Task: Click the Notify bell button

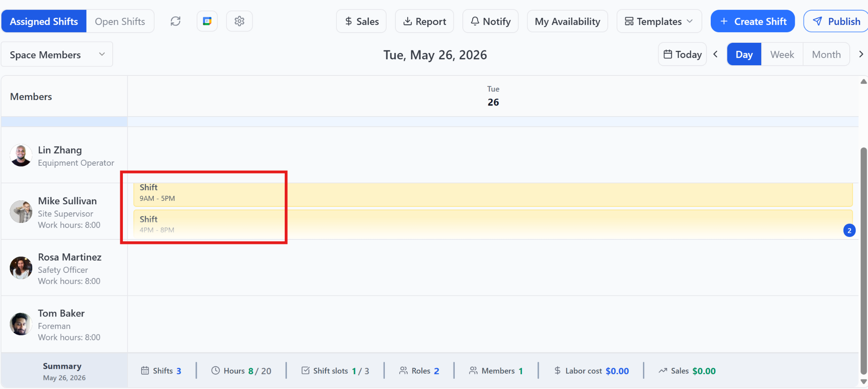Action: click(490, 21)
